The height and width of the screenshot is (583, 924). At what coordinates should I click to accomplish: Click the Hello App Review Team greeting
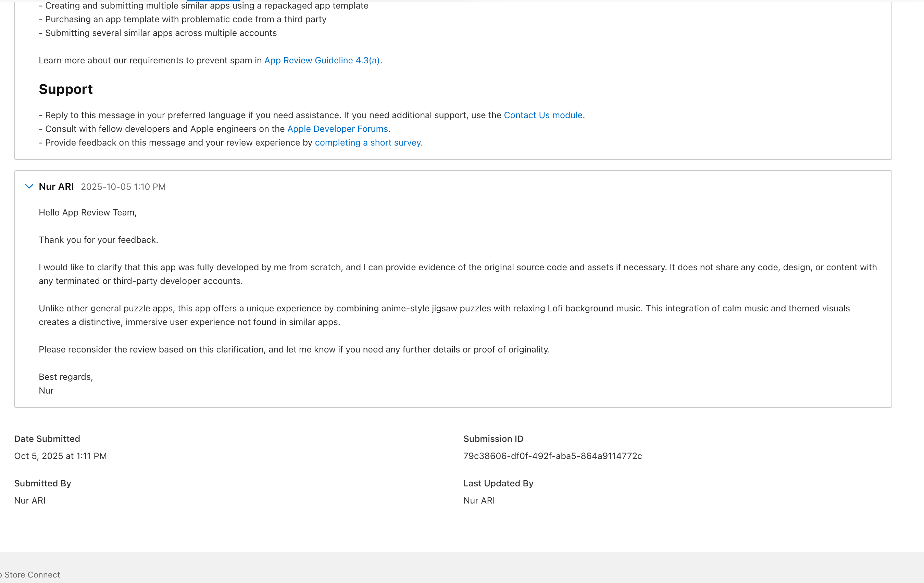pos(87,213)
